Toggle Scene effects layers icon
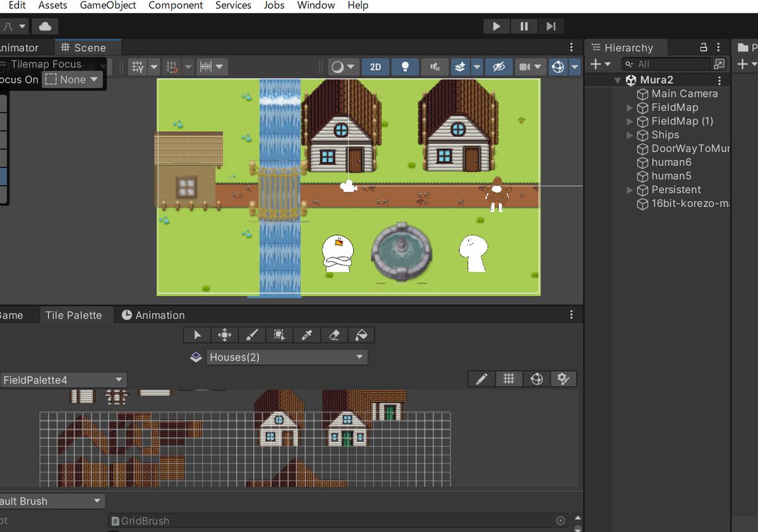The height and width of the screenshot is (532, 758). tap(460, 66)
